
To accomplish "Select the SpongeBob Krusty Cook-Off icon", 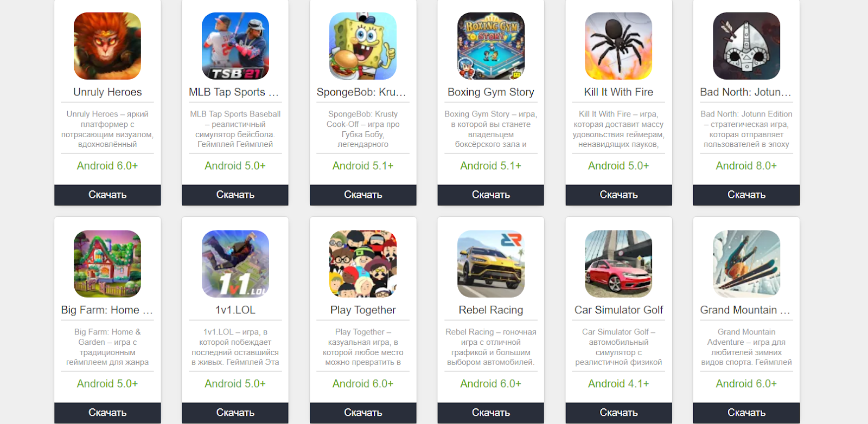I will coord(363,46).
